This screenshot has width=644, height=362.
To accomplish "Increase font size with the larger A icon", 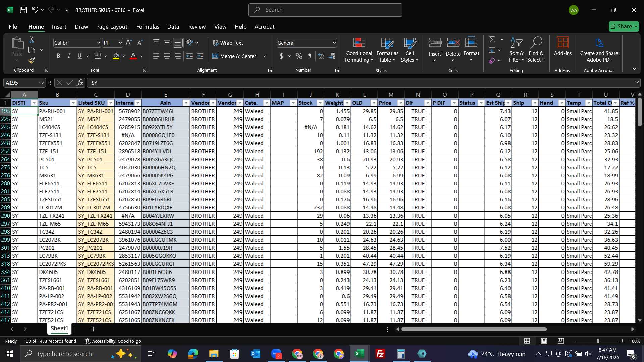I will pyautogui.click(x=129, y=43).
